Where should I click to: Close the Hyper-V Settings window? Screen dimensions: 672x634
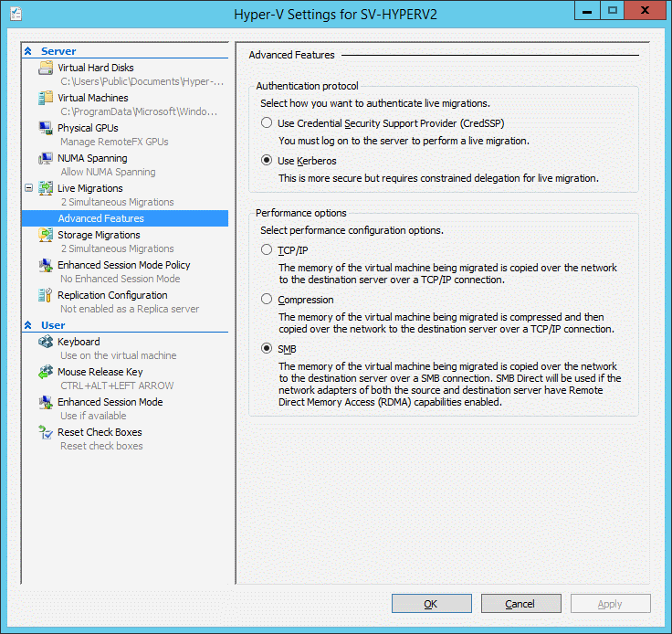[x=646, y=10]
